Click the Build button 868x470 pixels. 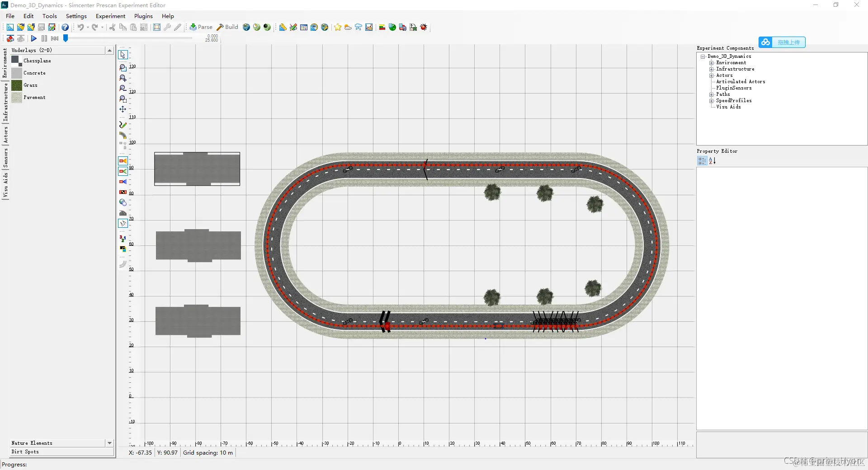pos(227,27)
